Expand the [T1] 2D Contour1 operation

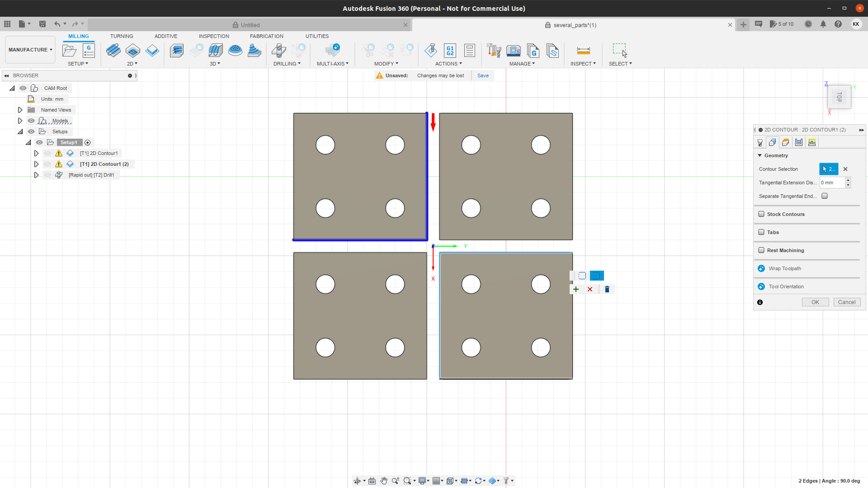coord(36,153)
